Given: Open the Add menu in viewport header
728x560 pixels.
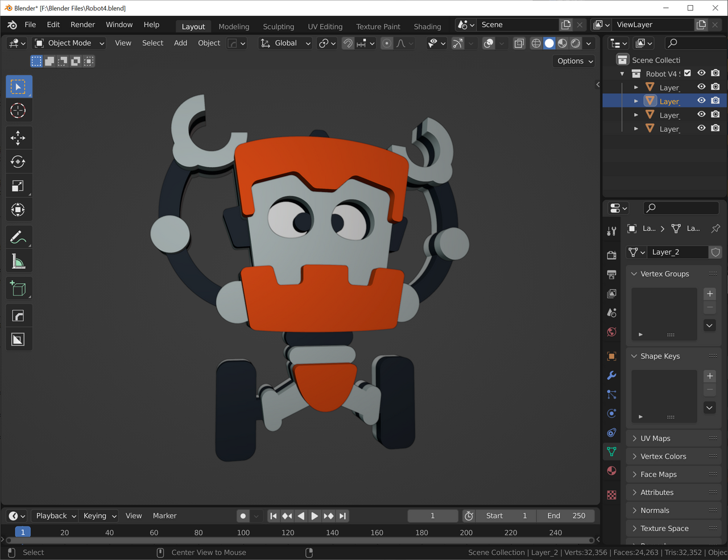Looking at the screenshot, I should click(x=180, y=43).
